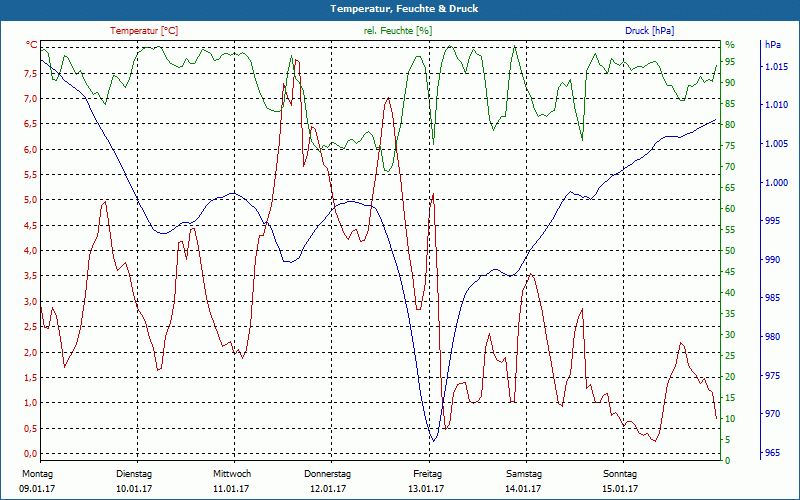Click the '1.015' pressure axis value
This screenshot has height=500, width=800.
[776, 66]
